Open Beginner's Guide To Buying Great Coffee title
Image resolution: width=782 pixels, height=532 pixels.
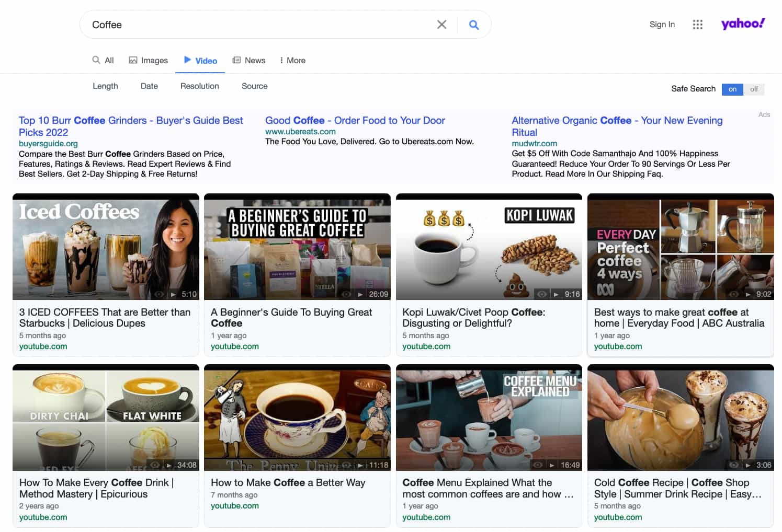tap(291, 318)
